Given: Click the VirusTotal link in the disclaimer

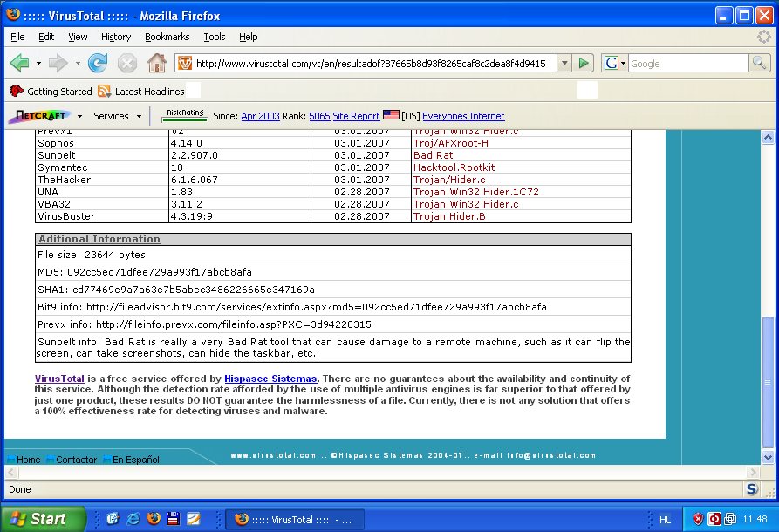Looking at the screenshot, I should [x=59, y=379].
